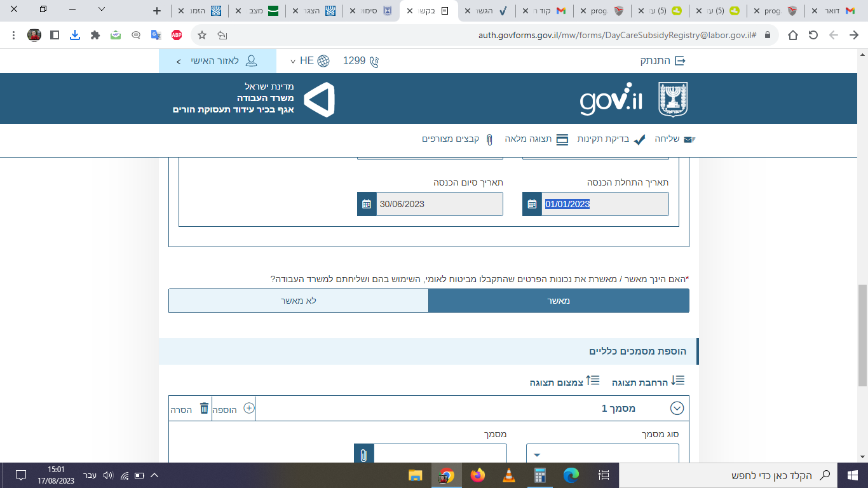Open Chrome three-dot menu

14,36
